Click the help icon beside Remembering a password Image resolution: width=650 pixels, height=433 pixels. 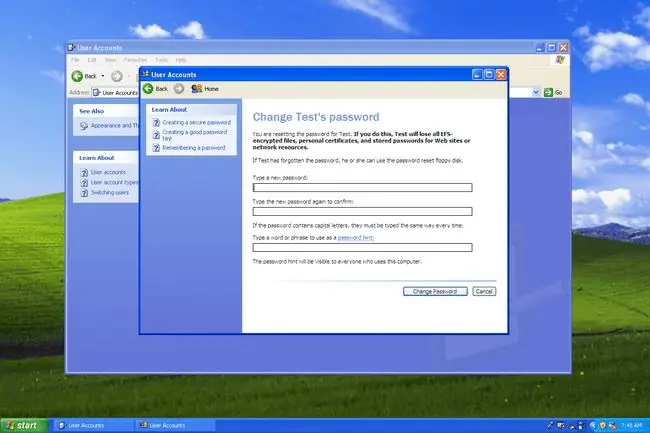[x=156, y=148]
